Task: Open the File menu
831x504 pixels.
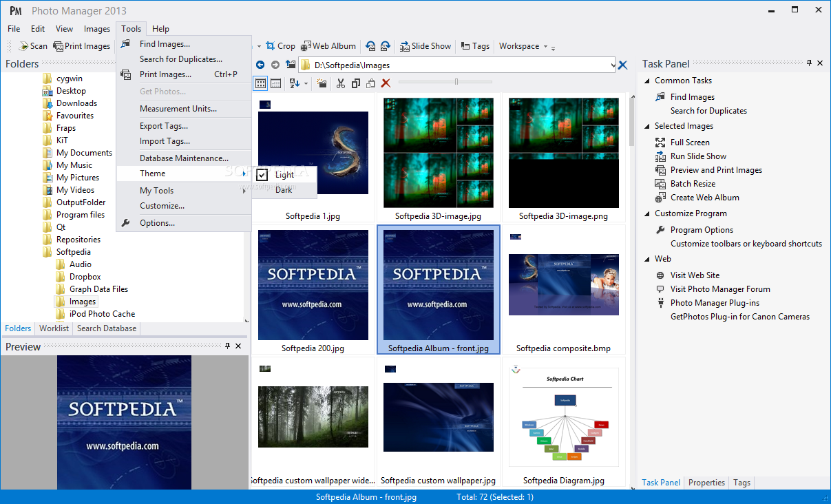Action: (14, 29)
